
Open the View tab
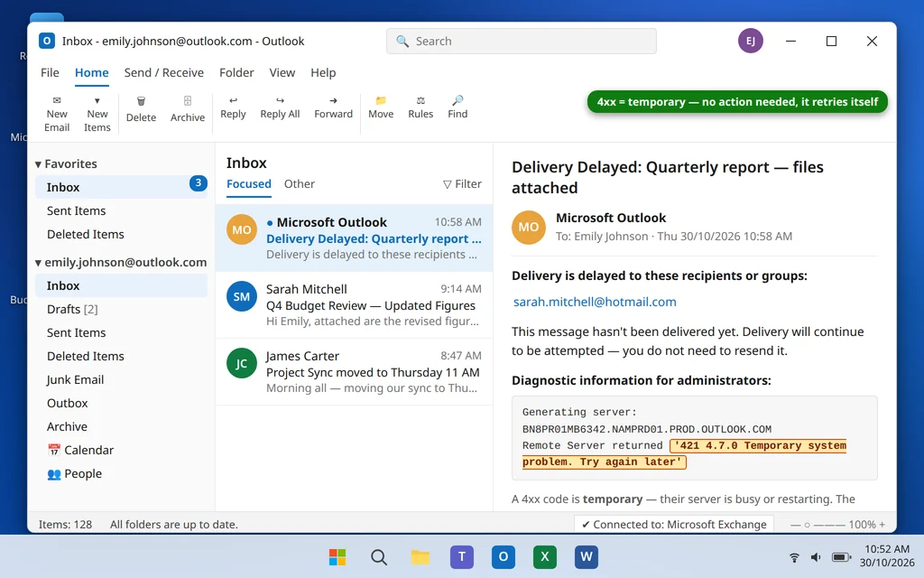click(x=282, y=72)
